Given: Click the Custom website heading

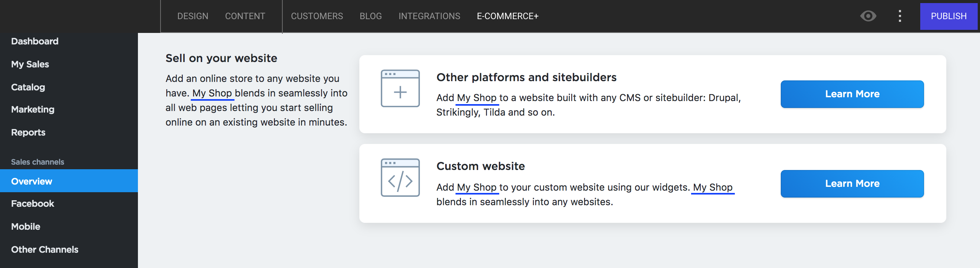Looking at the screenshot, I should [480, 166].
